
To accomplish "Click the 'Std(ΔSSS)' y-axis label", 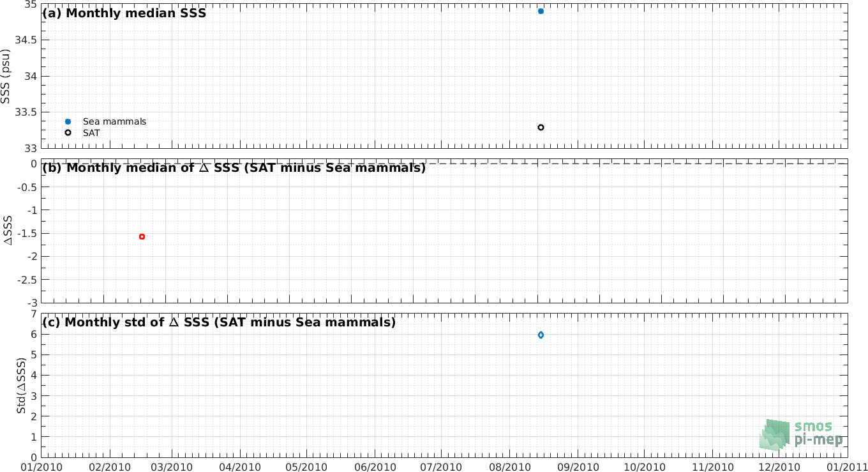I will point(21,385).
